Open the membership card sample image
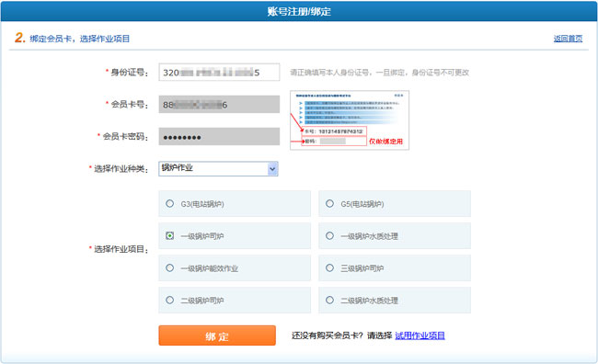Image resolution: width=598 pixels, height=364 pixels. tap(350, 120)
